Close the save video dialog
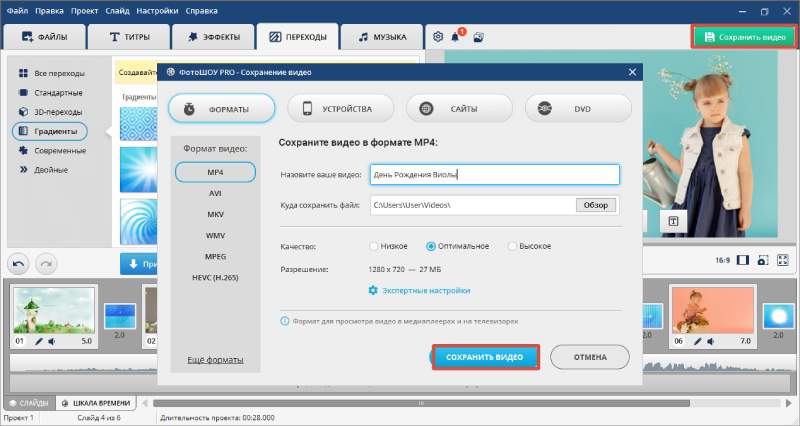 633,72
